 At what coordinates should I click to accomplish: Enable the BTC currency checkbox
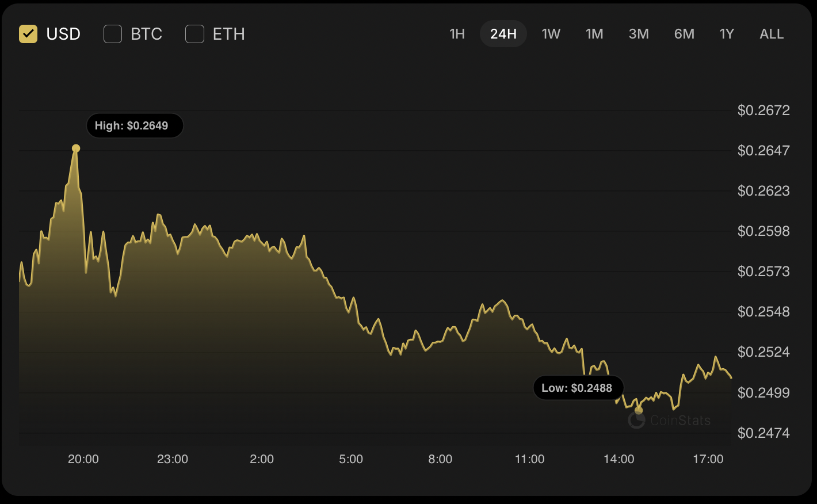pos(113,34)
